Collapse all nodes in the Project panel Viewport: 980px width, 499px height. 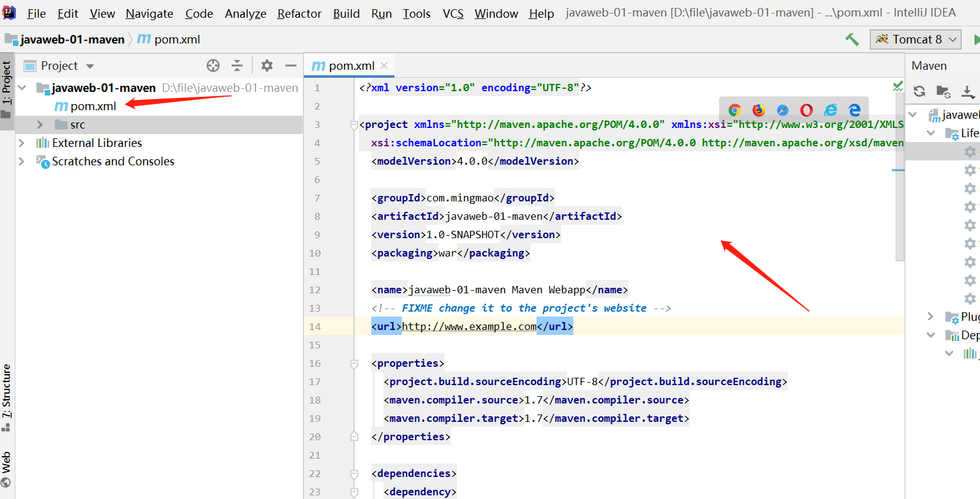[x=237, y=66]
